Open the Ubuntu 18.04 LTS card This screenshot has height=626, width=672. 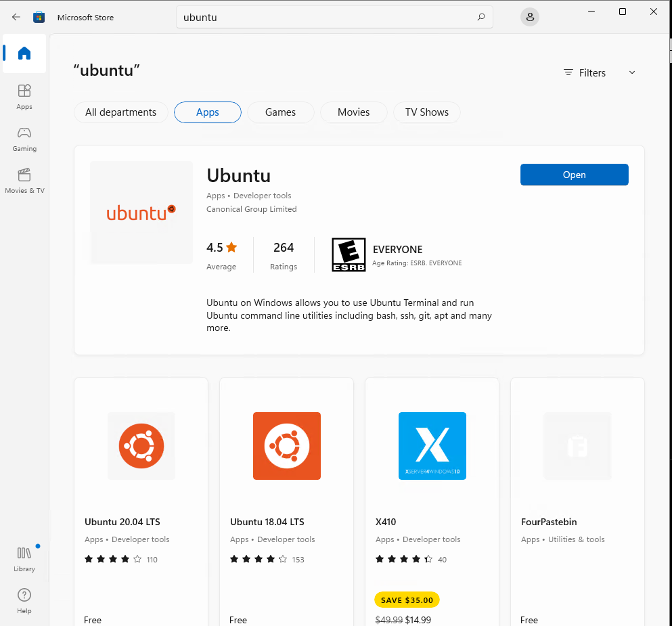[286, 501]
